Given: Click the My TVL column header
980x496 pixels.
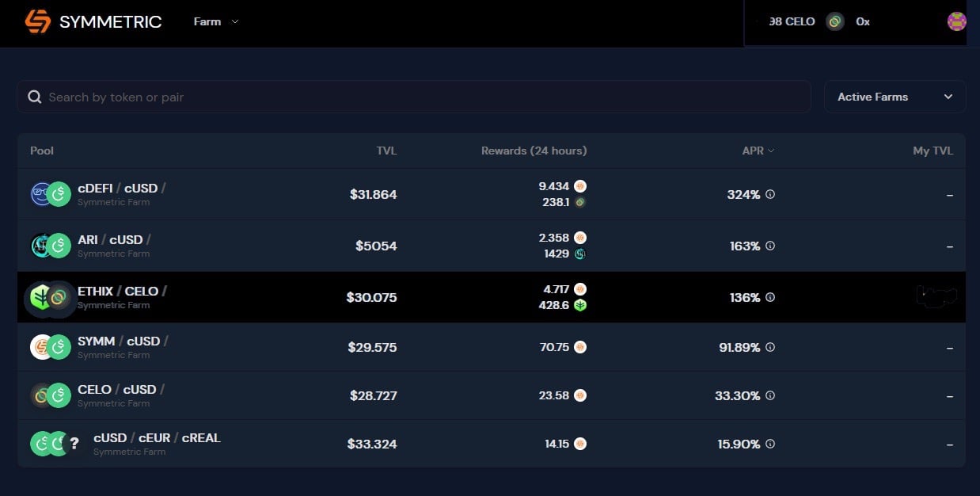Looking at the screenshot, I should click(x=933, y=151).
